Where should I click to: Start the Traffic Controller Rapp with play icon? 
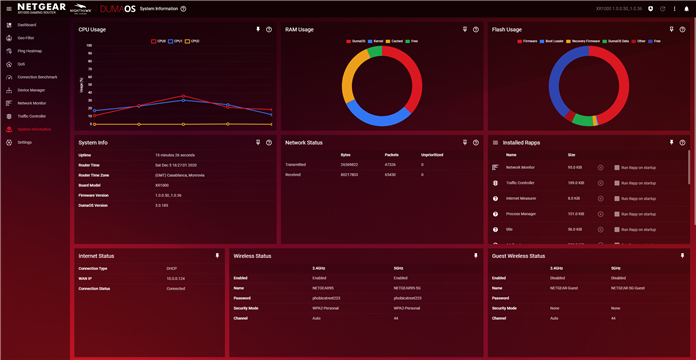600,183
